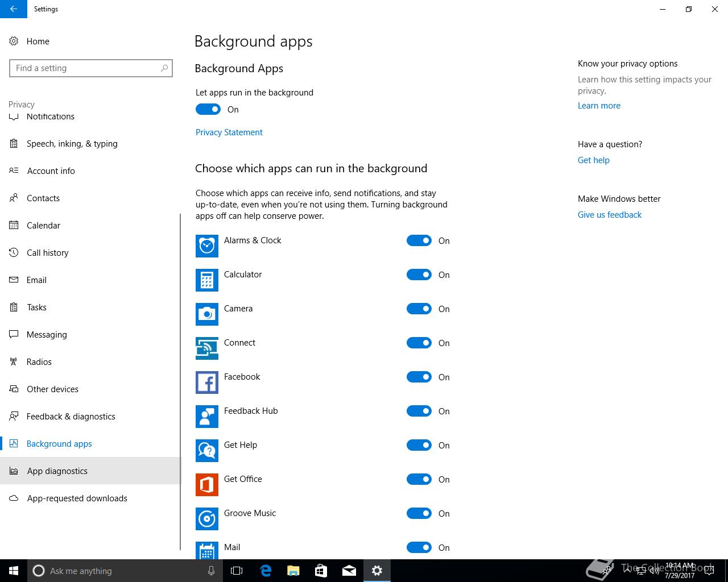This screenshot has height=582, width=728.
Task: Click the Home gear icon
Action: point(14,41)
